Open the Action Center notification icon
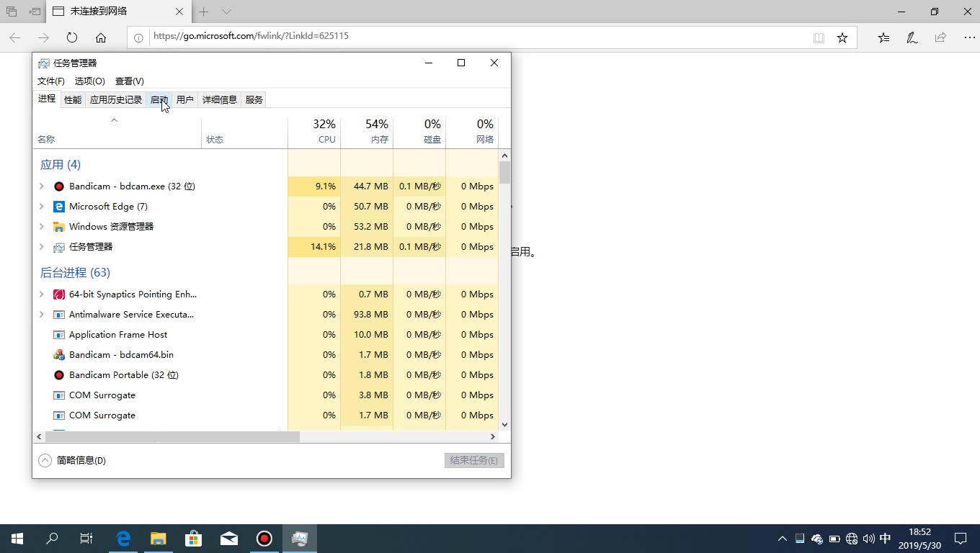 point(961,539)
